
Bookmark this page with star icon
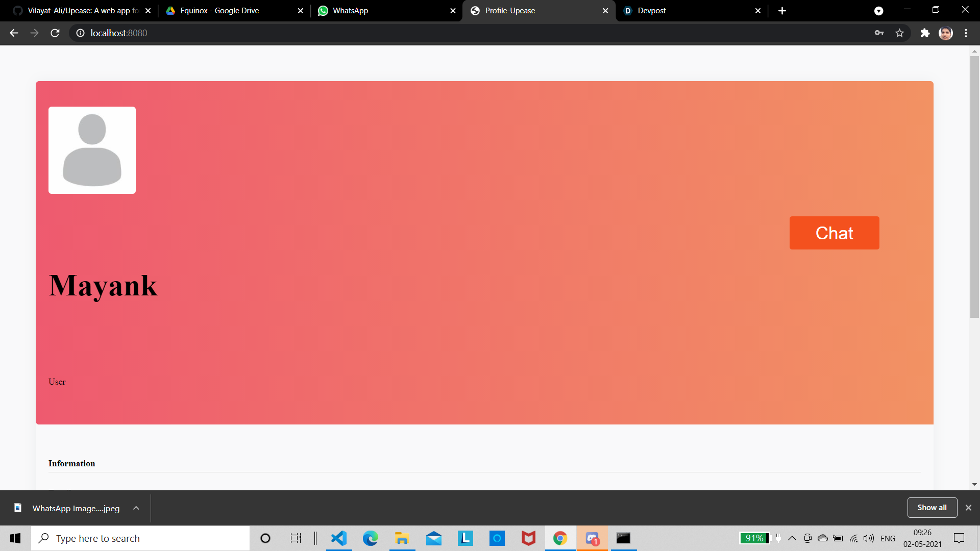point(899,33)
